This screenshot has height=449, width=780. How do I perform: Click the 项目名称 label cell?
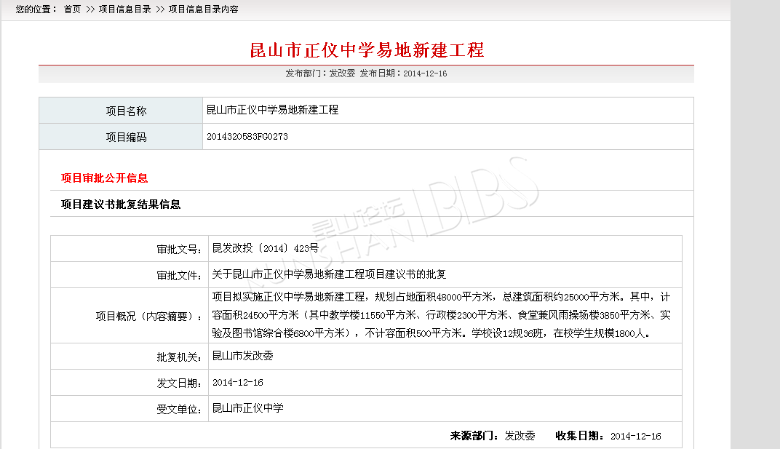126,110
